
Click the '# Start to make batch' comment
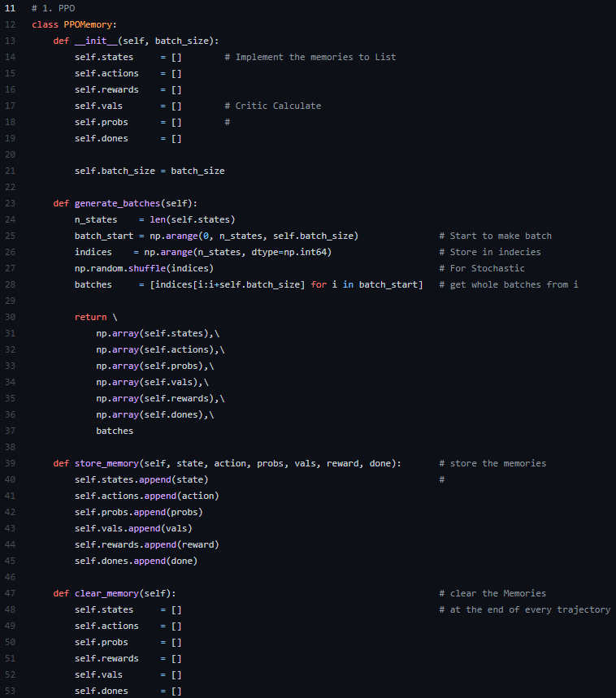496,236
